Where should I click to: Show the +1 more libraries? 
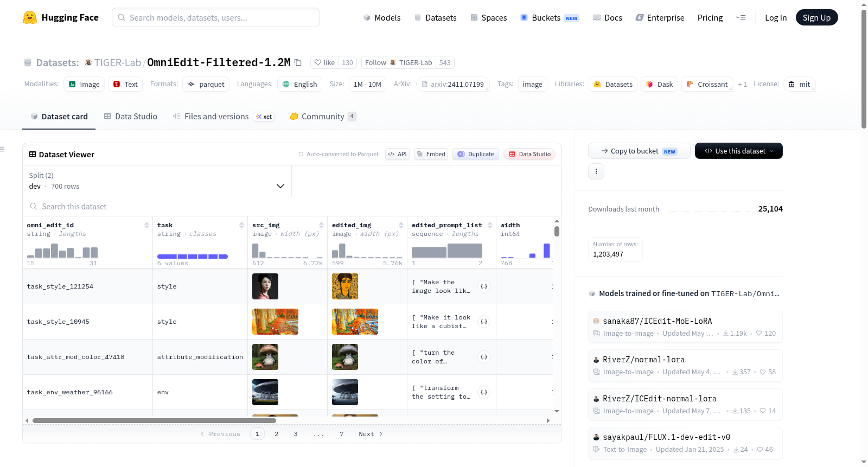(x=742, y=84)
